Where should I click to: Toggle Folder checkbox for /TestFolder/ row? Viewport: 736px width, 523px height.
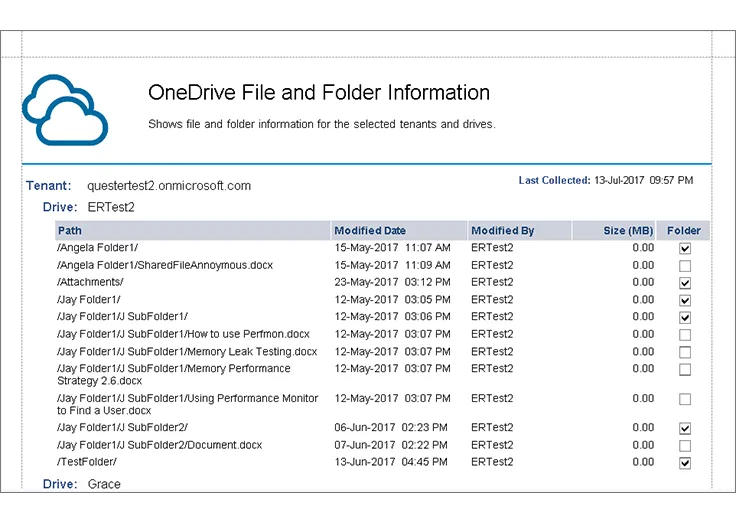pos(685,463)
